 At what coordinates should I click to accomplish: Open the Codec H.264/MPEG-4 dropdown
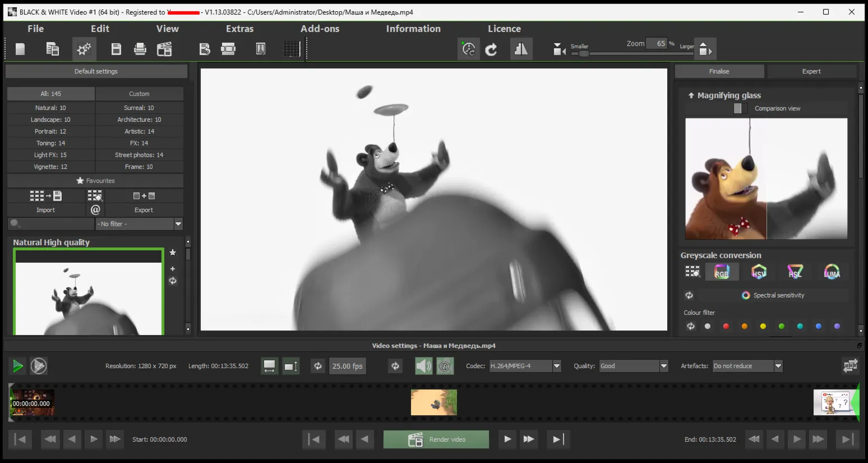pos(525,366)
